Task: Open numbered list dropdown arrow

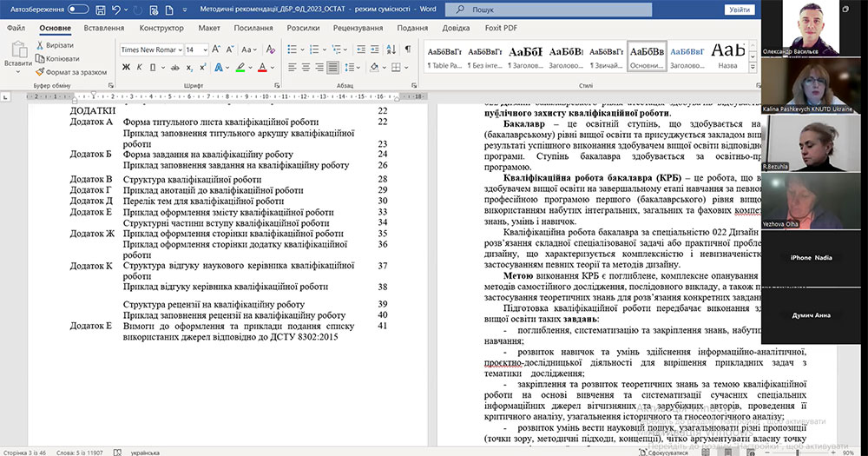Action: click(x=325, y=50)
